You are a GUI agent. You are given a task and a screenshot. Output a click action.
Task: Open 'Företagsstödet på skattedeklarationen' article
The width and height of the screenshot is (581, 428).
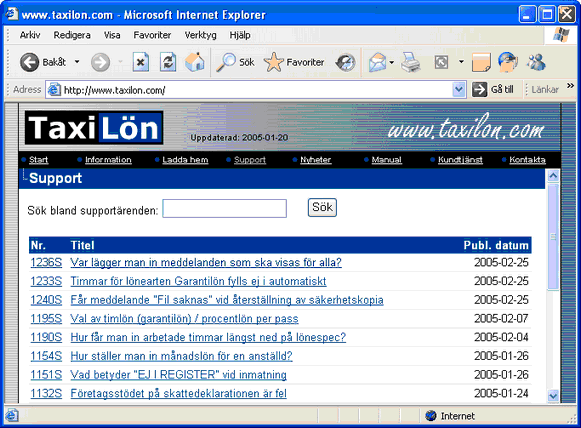click(x=179, y=393)
